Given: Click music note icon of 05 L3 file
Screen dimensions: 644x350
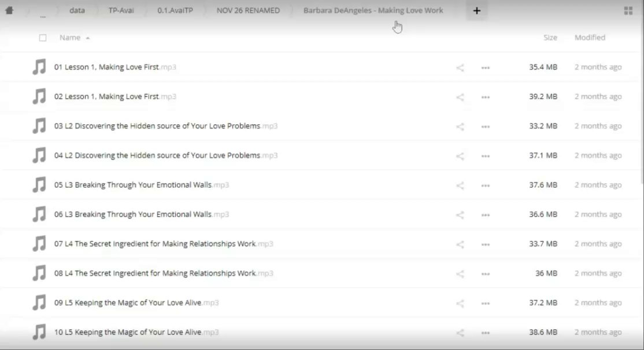Looking at the screenshot, I should [x=39, y=185].
